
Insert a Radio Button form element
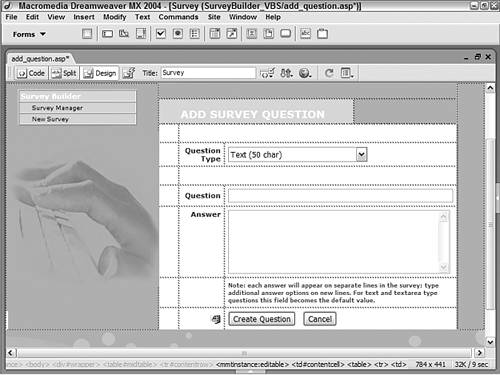pyautogui.click(x=178, y=34)
